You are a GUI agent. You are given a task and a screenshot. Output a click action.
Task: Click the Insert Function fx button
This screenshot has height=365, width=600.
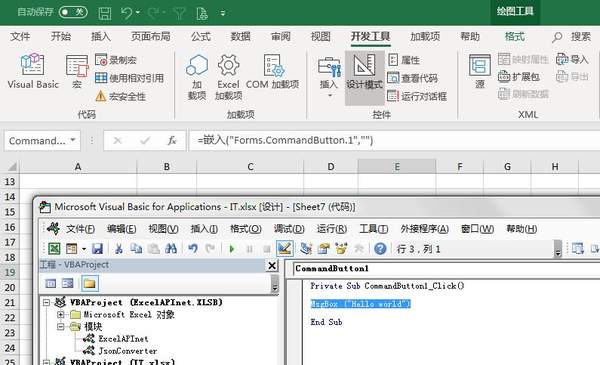point(172,140)
